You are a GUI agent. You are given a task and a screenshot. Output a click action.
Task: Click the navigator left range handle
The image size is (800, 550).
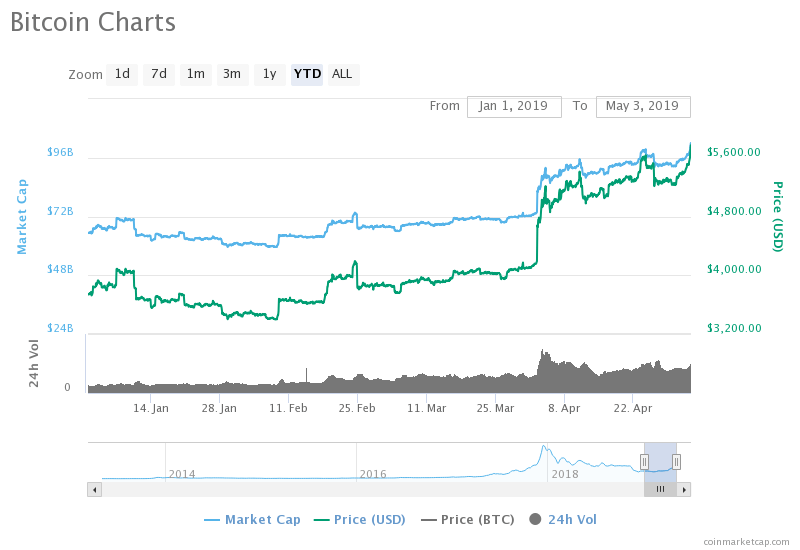(644, 461)
